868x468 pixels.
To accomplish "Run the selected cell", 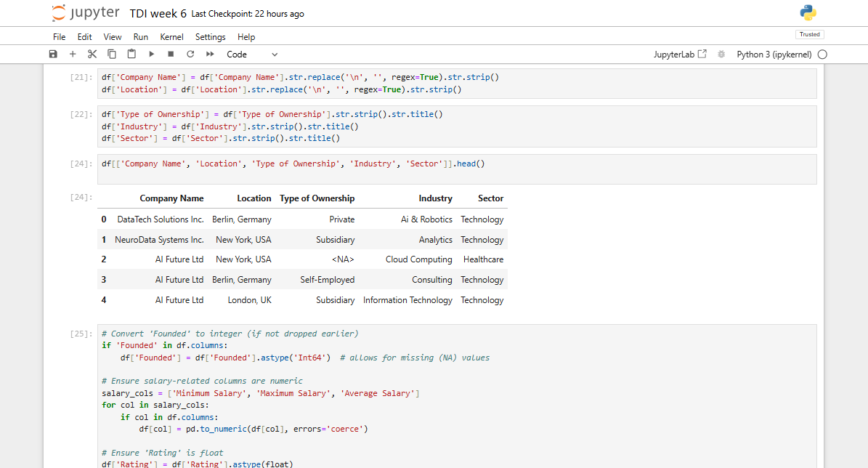I will (x=151, y=55).
